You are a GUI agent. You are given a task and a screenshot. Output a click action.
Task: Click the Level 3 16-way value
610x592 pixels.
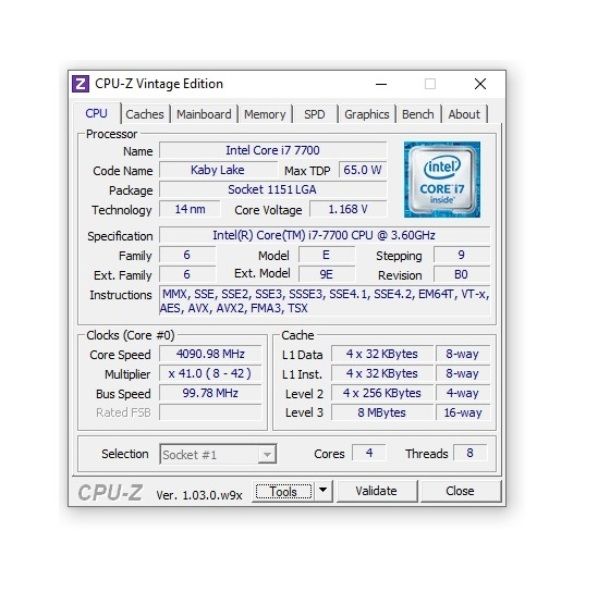(x=463, y=412)
